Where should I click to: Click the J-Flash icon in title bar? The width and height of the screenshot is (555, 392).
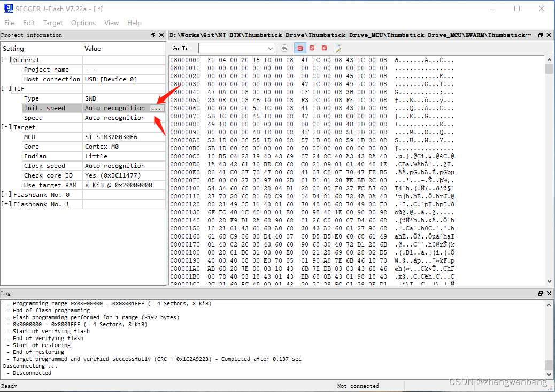tap(7, 9)
